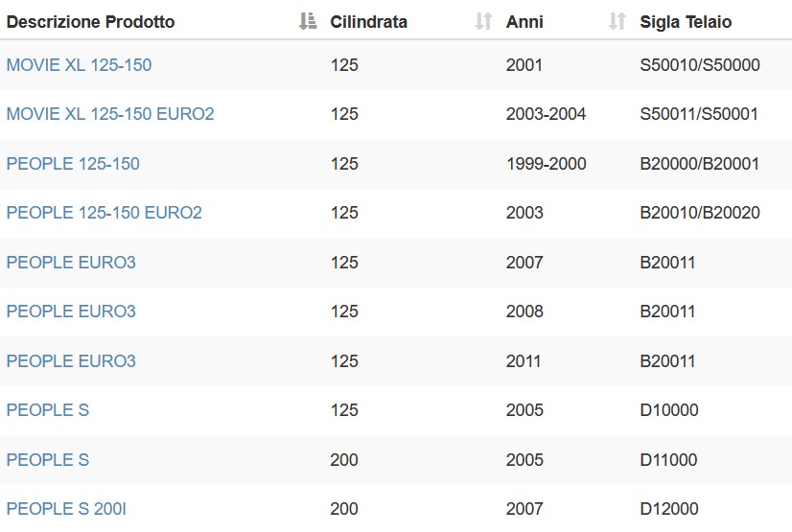Open MOVIE XL 125-150 EURO2 product
Viewport: 792px width, 532px height.
click(110, 114)
